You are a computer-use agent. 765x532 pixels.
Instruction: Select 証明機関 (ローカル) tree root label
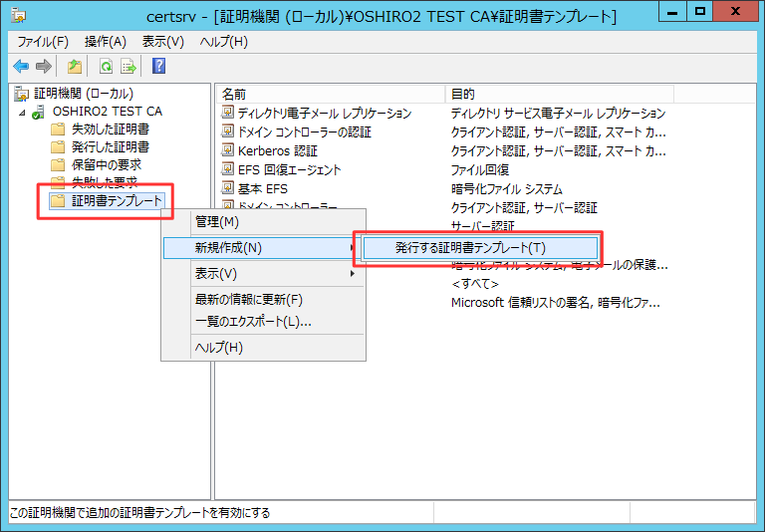click(x=84, y=94)
